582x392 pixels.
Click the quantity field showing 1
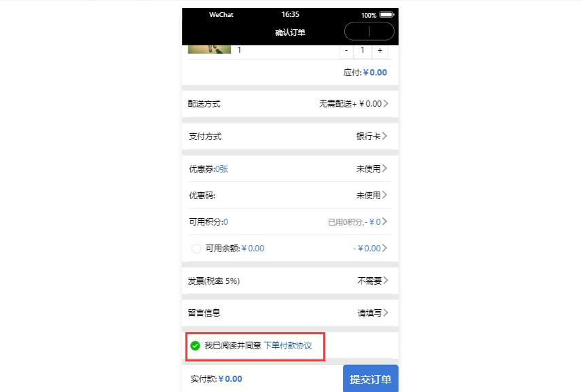[362, 51]
